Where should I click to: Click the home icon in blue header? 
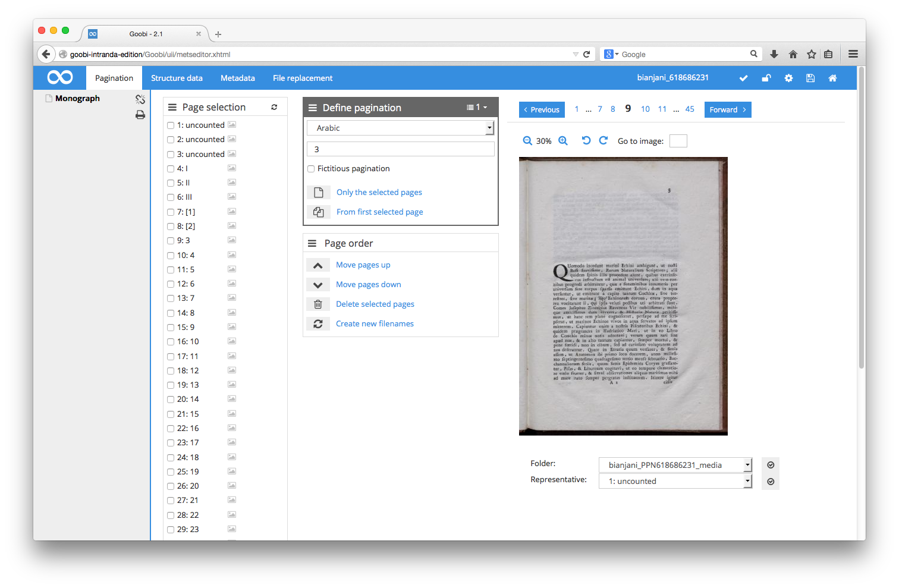click(x=832, y=78)
